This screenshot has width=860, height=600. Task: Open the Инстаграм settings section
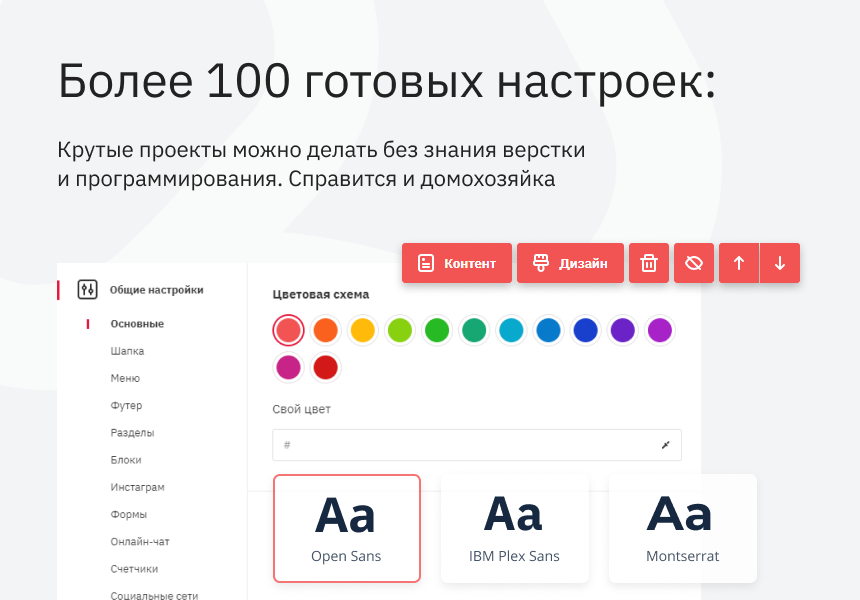pyautogui.click(x=137, y=487)
